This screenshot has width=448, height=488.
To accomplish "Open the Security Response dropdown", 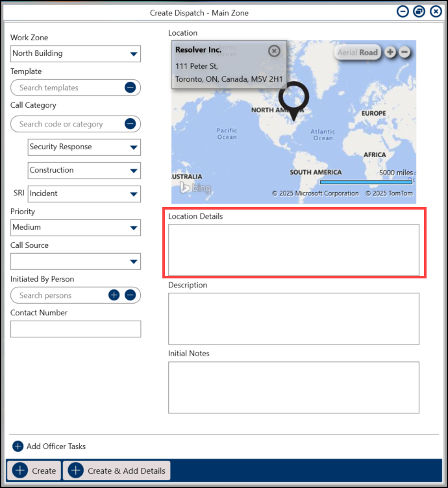I will pyautogui.click(x=84, y=147).
